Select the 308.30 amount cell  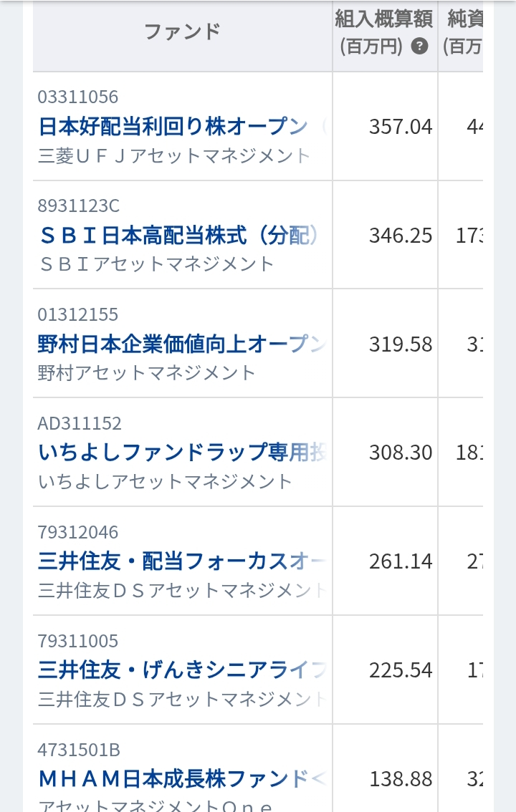[401, 453]
